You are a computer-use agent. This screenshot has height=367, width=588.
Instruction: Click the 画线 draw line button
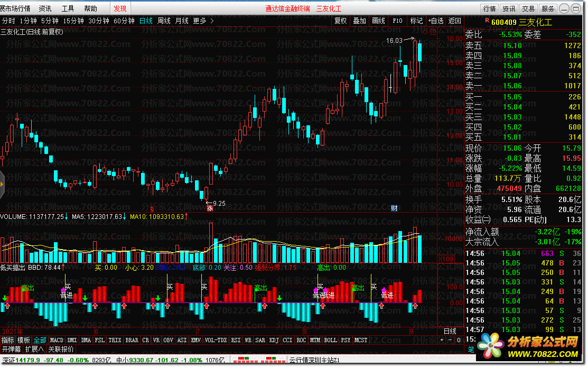point(378,21)
